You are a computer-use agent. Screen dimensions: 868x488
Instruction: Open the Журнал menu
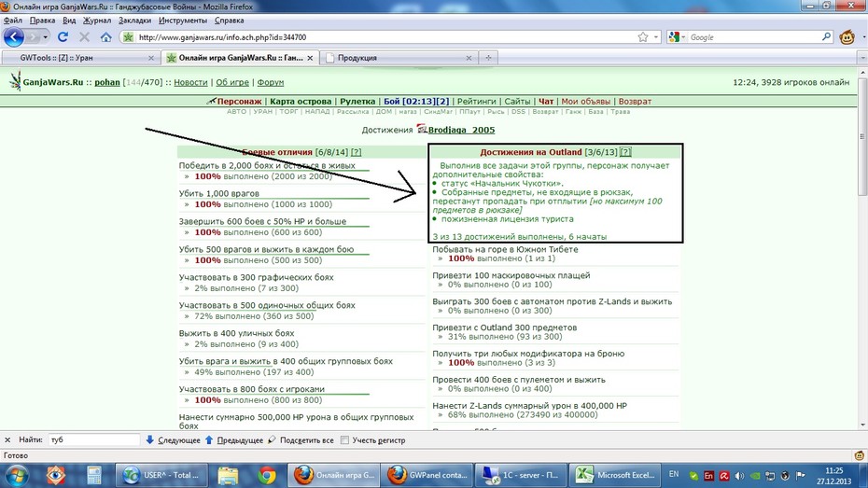coord(97,21)
